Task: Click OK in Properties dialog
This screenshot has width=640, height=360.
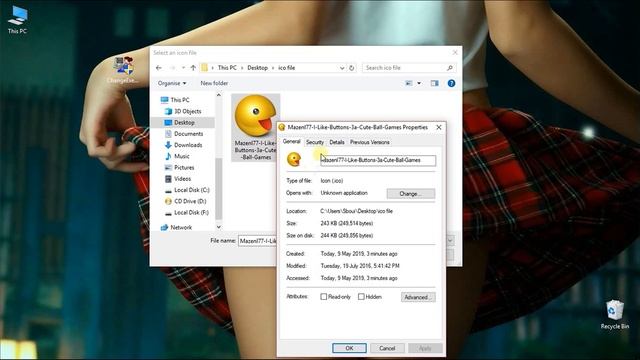Action: pos(349,348)
